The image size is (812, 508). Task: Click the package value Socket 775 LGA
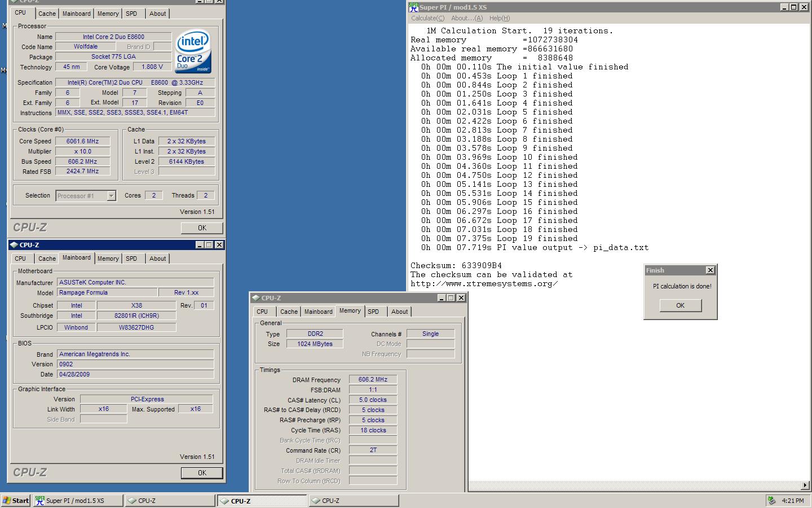tap(113, 57)
